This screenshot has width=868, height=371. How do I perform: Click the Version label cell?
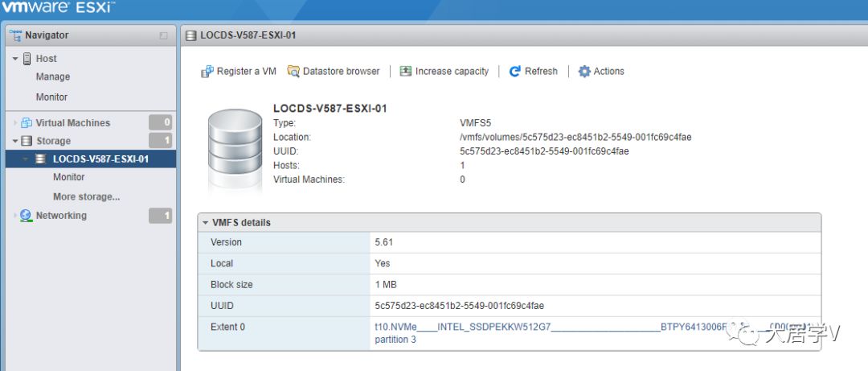coord(284,242)
